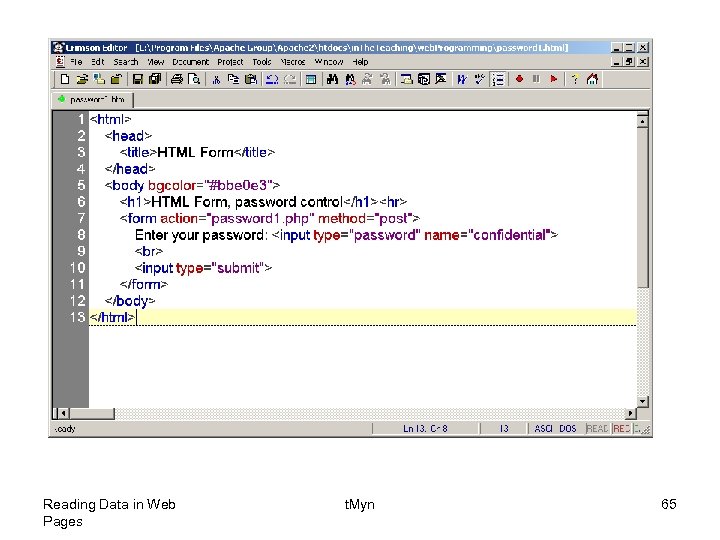Click the document icon left of File menu
This screenshot has height=540, width=720.
click(60, 62)
